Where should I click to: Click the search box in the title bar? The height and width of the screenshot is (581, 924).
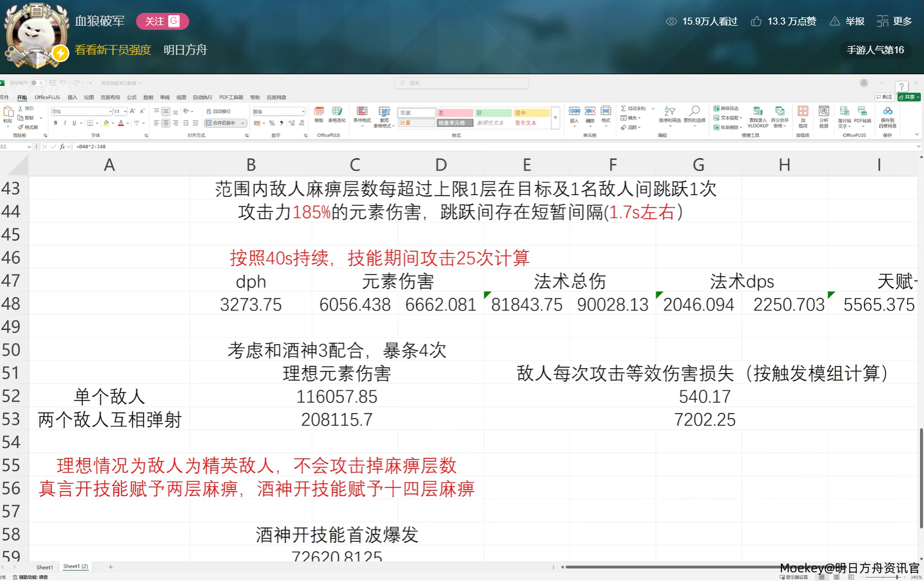point(461,83)
